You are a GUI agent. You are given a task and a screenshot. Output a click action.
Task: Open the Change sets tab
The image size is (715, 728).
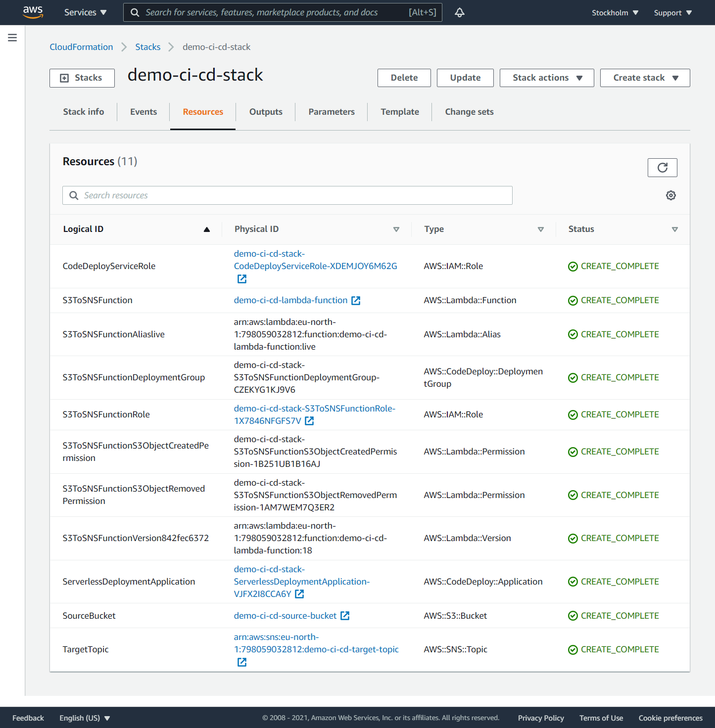click(469, 112)
